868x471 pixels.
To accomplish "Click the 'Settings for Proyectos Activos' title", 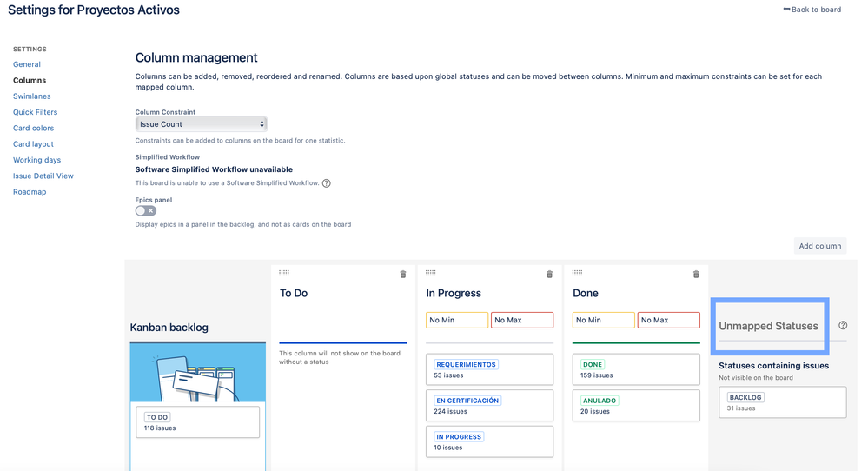I will point(94,10).
